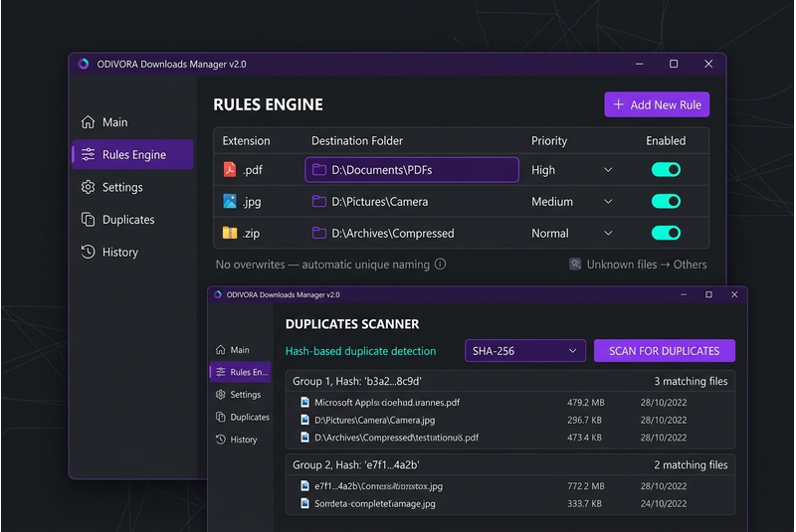Click file icon of D:\Archives\Compressed pdf entry
This screenshot has width=796, height=532.
pyautogui.click(x=304, y=438)
